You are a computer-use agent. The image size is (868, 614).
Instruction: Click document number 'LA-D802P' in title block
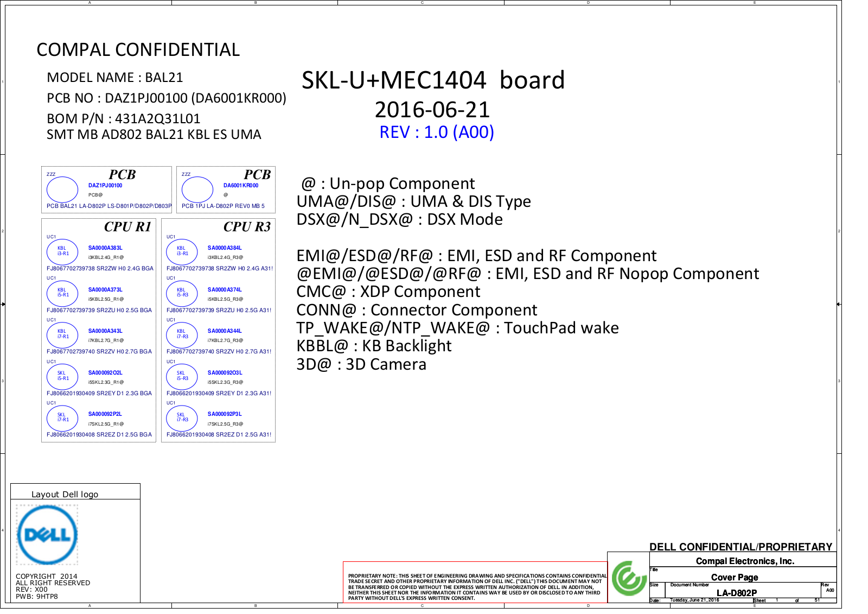coord(737,593)
